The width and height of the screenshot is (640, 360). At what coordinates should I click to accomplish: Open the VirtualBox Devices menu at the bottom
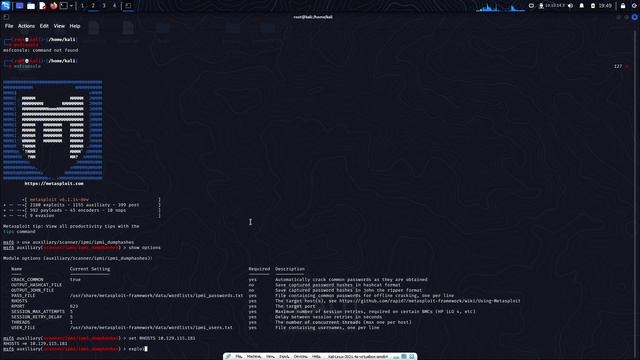tap(301, 357)
